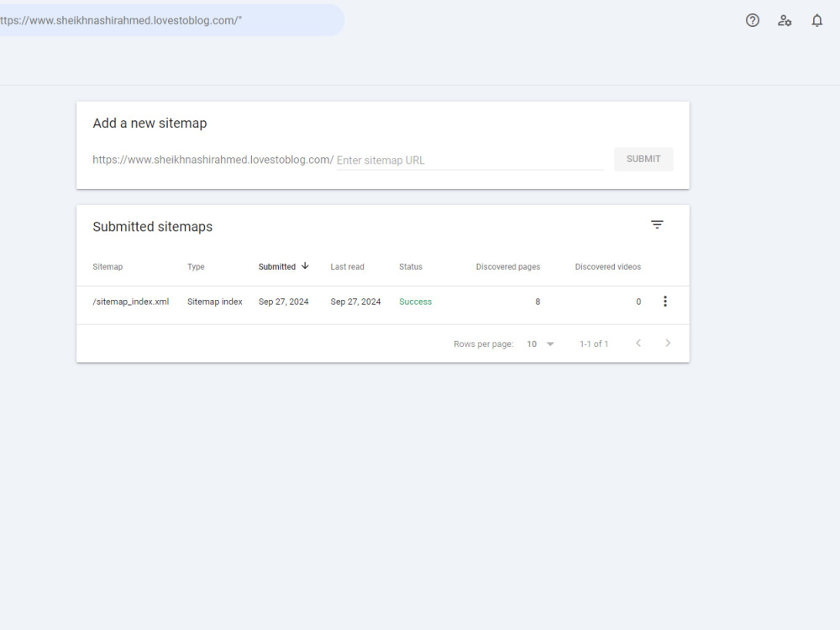Image resolution: width=840 pixels, height=630 pixels.
Task: Sort by the Submitted column arrow
Action: click(x=305, y=265)
